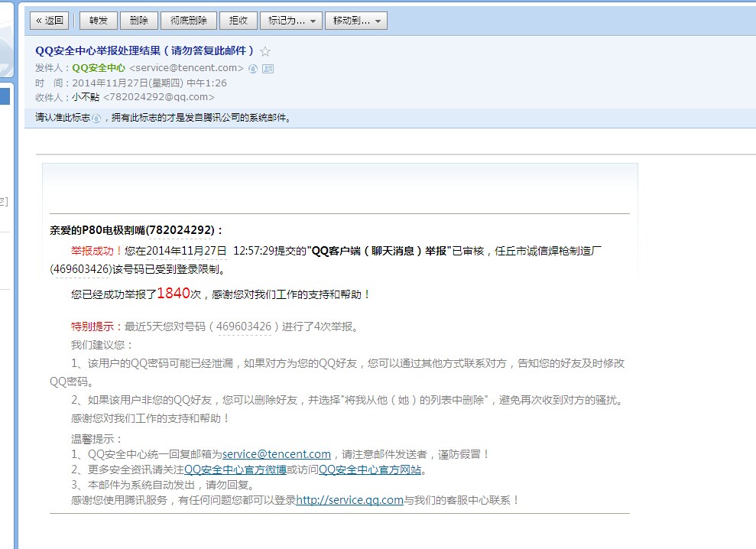Open the 标记为 dropdown
This screenshot has height=549, width=756.
291,21
